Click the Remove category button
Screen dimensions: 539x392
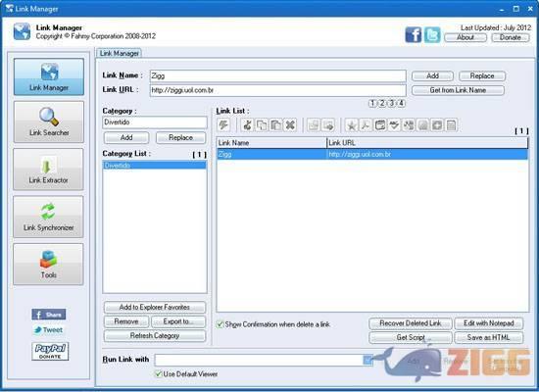pos(126,321)
